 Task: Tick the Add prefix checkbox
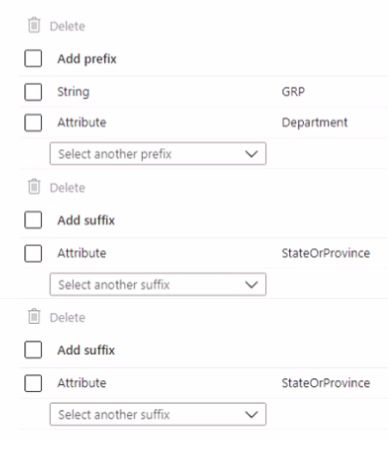point(33,58)
